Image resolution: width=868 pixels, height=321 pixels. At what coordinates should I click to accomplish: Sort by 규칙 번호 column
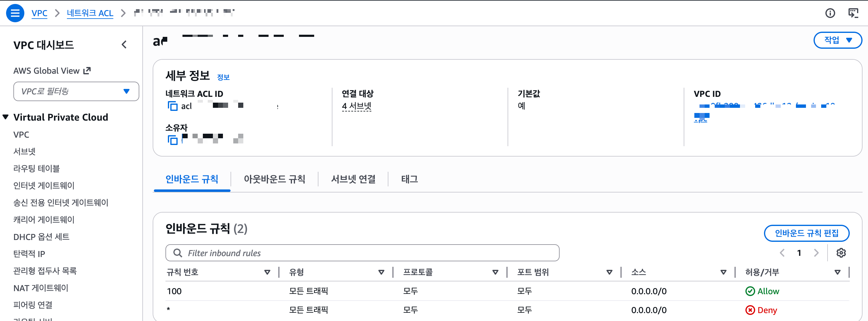click(267, 272)
